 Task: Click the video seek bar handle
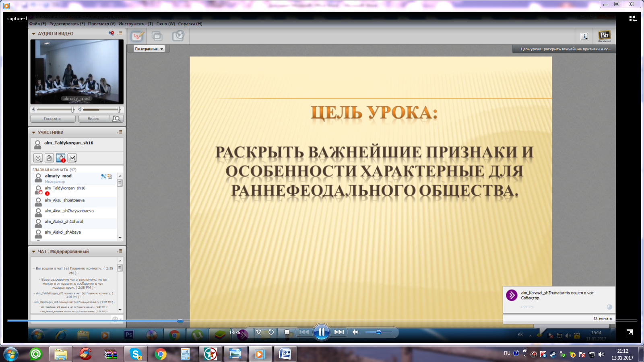point(180,321)
